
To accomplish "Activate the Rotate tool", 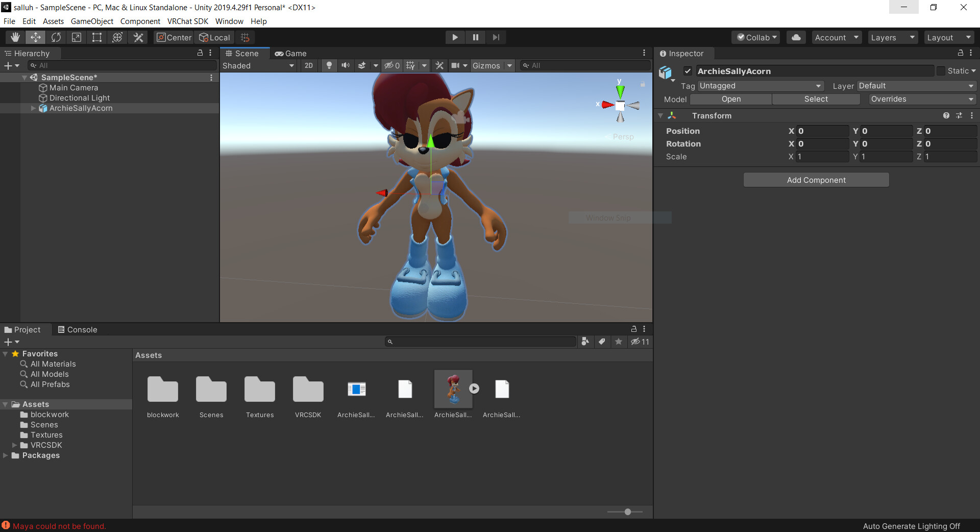I will click(56, 37).
